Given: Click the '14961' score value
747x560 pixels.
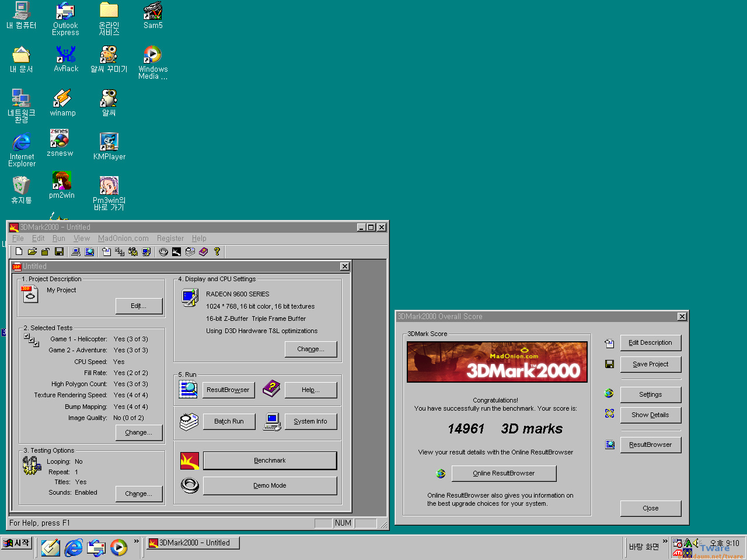Looking at the screenshot, I should coord(466,429).
